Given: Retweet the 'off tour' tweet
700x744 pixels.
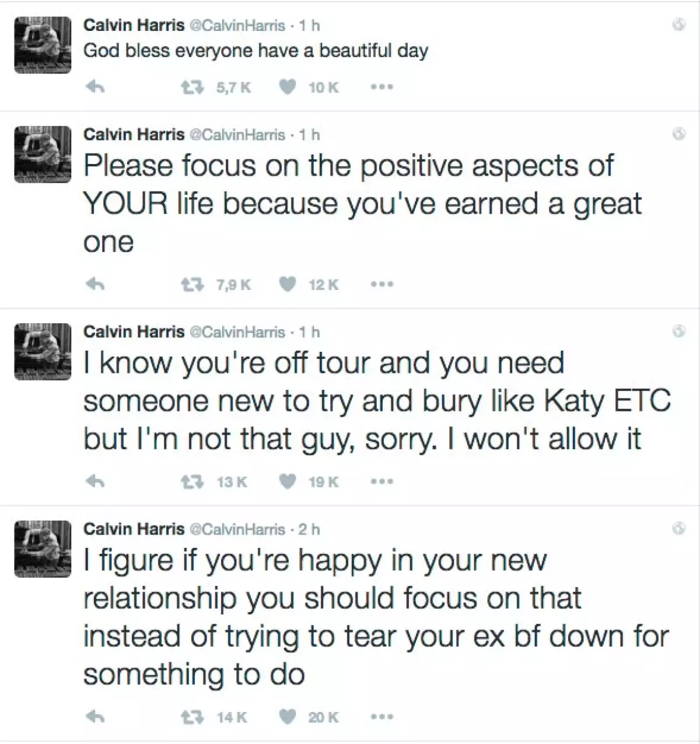Looking at the screenshot, I should tap(191, 482).
